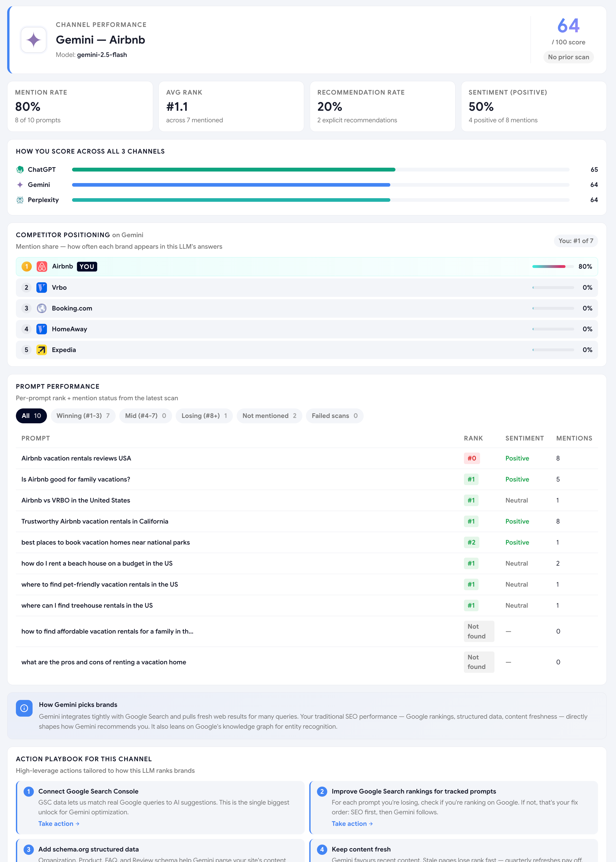This screenshot has width=616, height=862.
Task: Open prompt where to find pet-friendly vacation rentals
Action: [307, 584]
